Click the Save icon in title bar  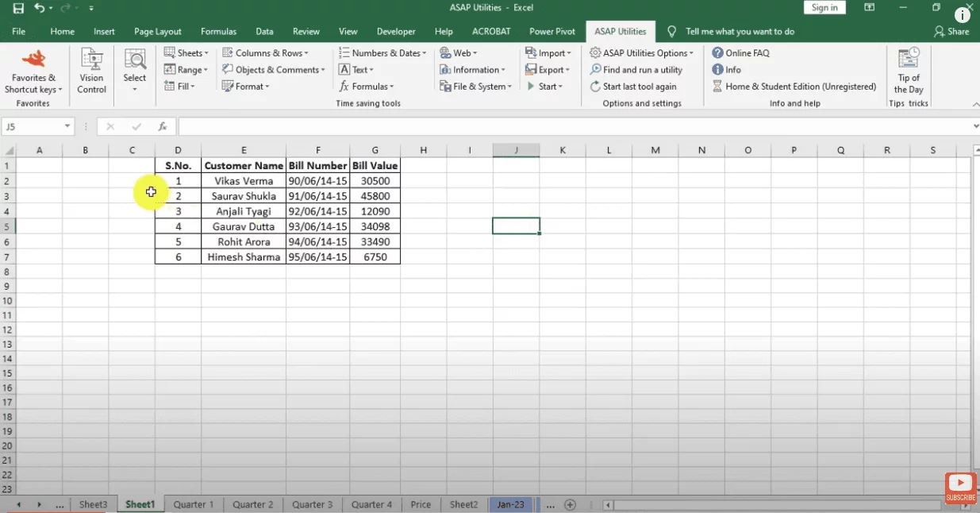(x=18, y=8)
